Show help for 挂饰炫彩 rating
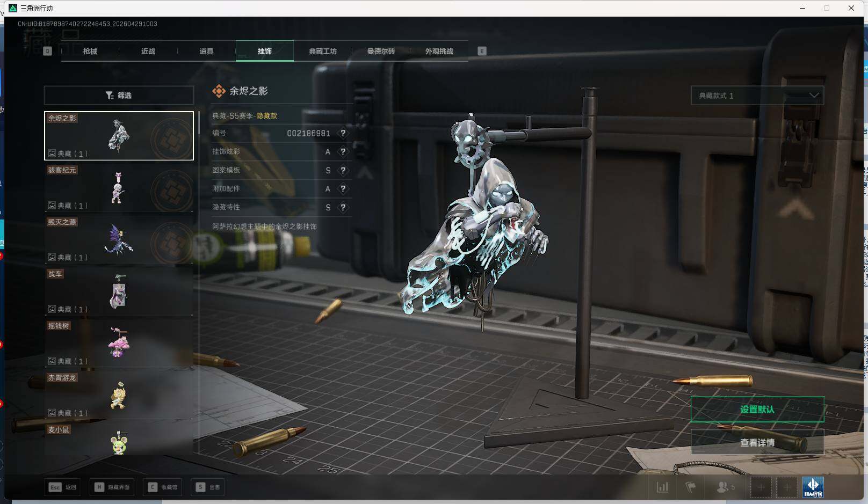The width and height of the screenshot is (868, 504). [x=343, y=152]
